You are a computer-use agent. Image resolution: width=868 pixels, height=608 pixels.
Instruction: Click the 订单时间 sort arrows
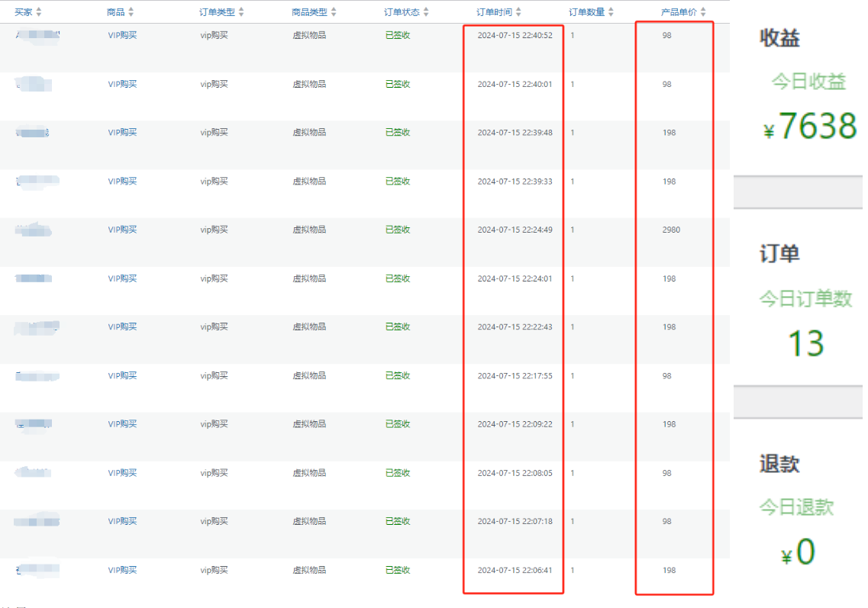(x=518, y=12)
